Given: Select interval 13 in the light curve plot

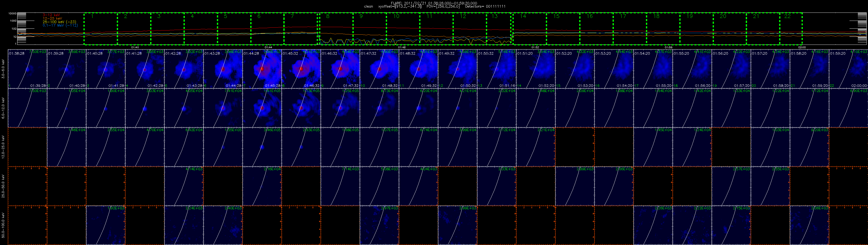Looking at the screenshot, I should point(499,29).
